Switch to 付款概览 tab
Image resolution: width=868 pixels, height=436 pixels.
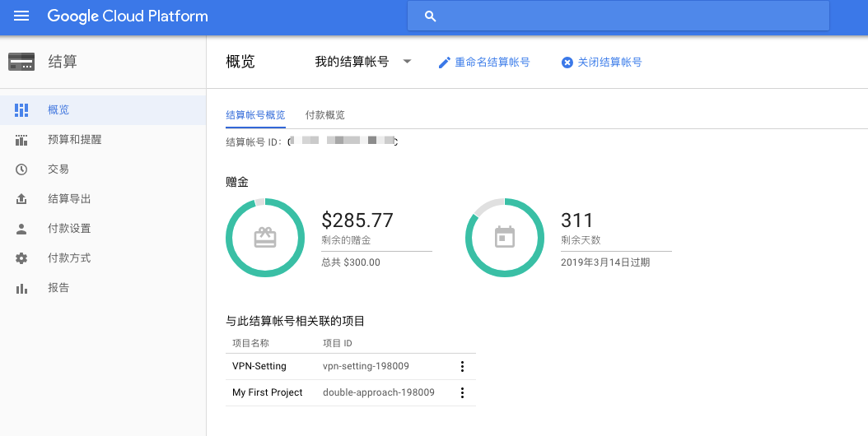click(x=325, y=115)
